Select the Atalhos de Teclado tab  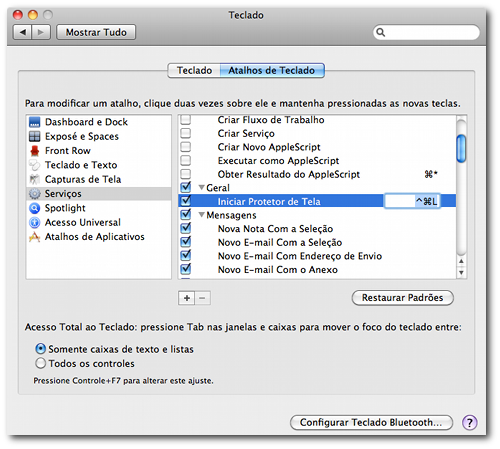tap(272, 71)
